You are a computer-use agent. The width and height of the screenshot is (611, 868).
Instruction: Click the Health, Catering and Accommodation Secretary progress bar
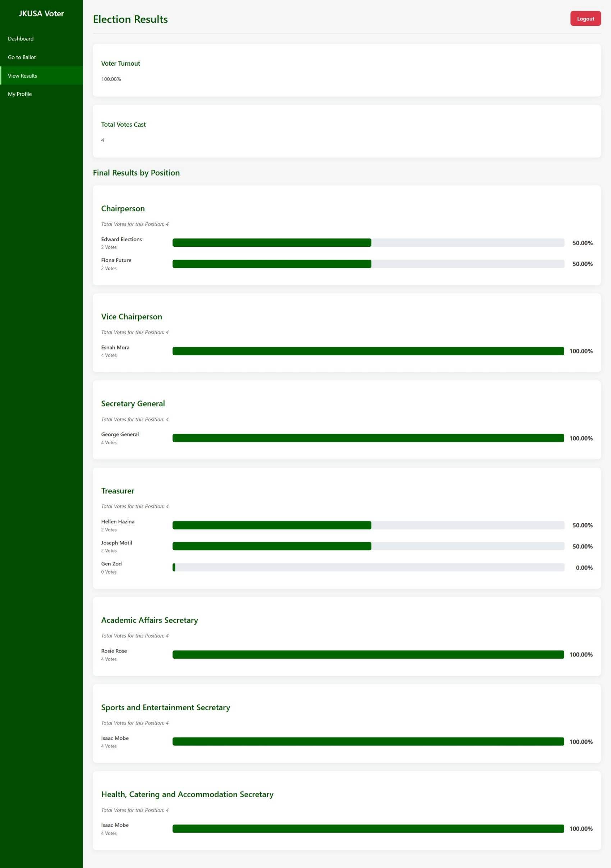click(368, 829)
